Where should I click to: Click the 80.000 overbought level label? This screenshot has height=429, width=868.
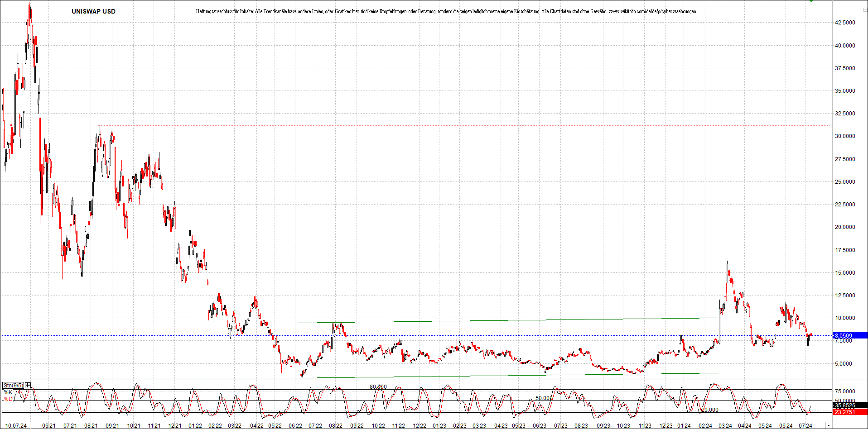click(x=378, y=387)
